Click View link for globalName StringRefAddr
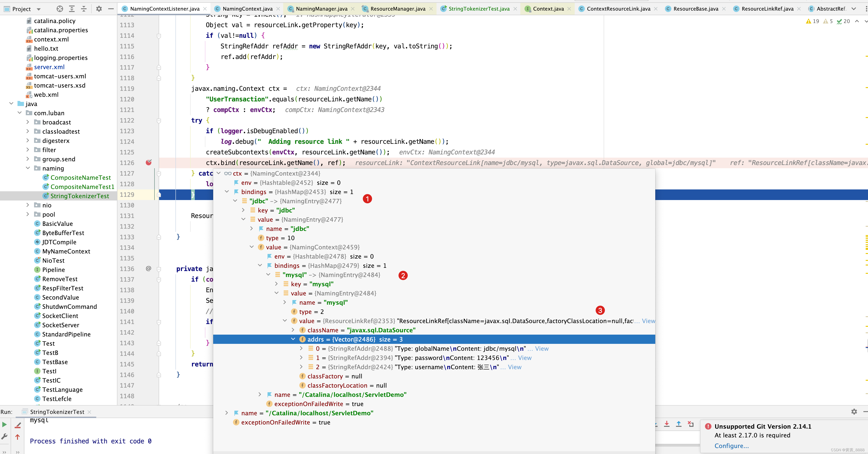 click(x=542, y=348)
